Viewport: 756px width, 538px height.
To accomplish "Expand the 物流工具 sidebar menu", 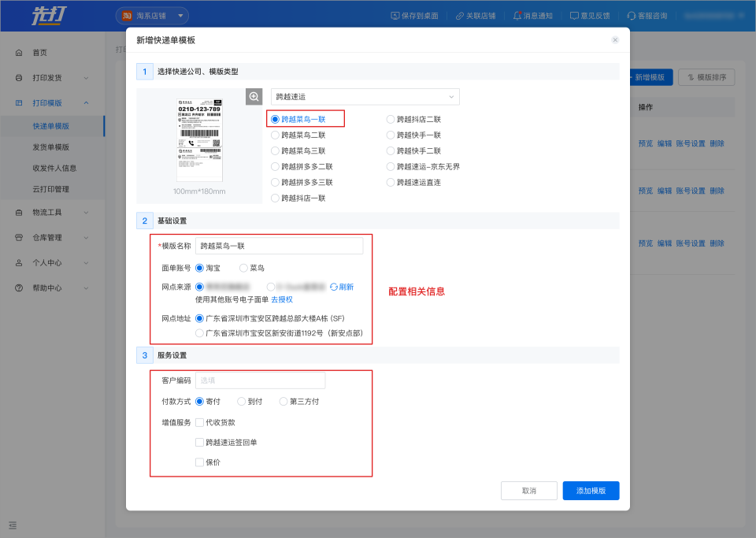I will pyautogui.click(x=52, y=213).
